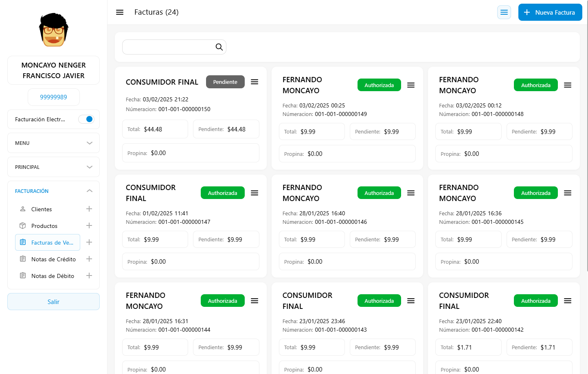Click the hamburger menu icon beside Facturas title
This screenshot has height=374, width=588.
pos(120,12)
